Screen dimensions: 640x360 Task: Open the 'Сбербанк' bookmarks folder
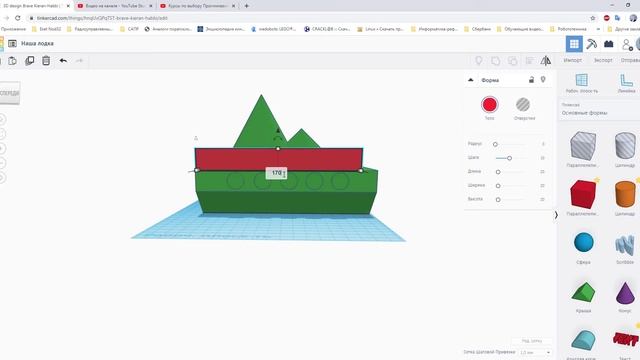pos(477,29)
